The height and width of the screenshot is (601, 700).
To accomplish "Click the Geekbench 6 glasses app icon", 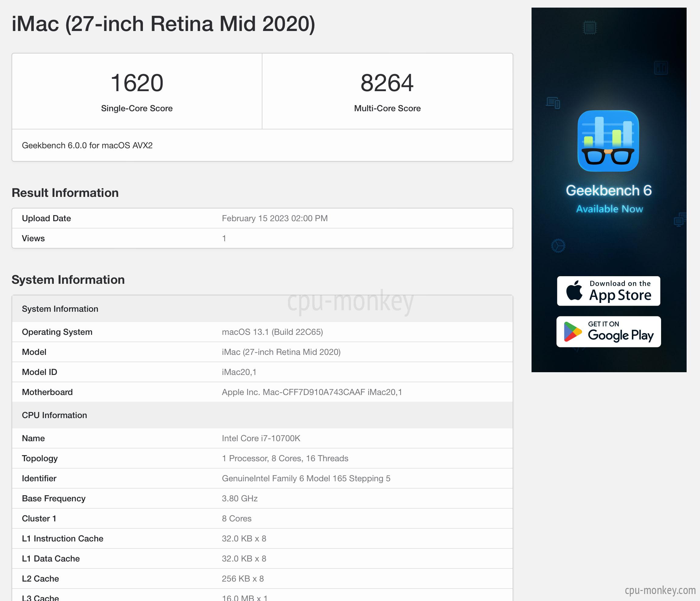I will 608,141.
